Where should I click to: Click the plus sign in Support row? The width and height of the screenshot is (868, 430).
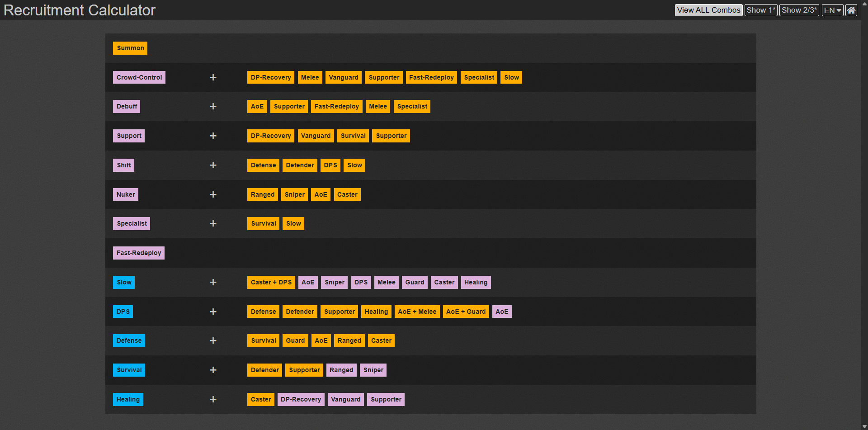coord(213,136)
